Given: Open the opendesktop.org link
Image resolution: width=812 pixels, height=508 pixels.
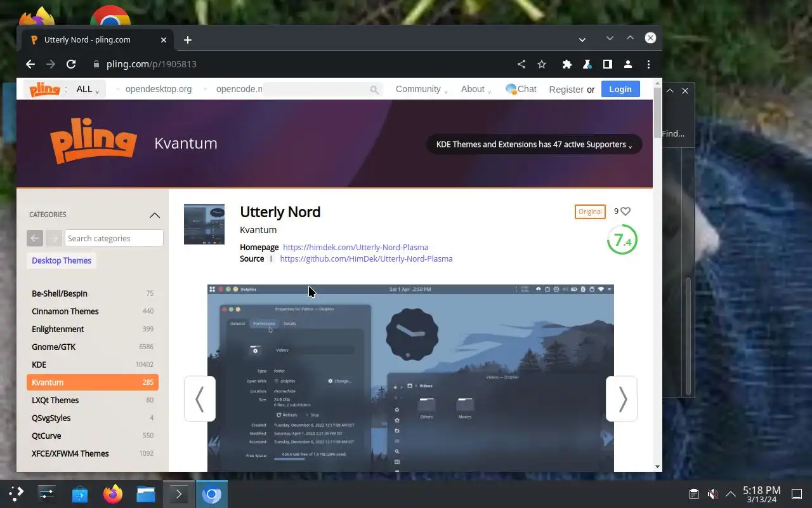Looking at the screenshot, I should (x=159, y=89).
